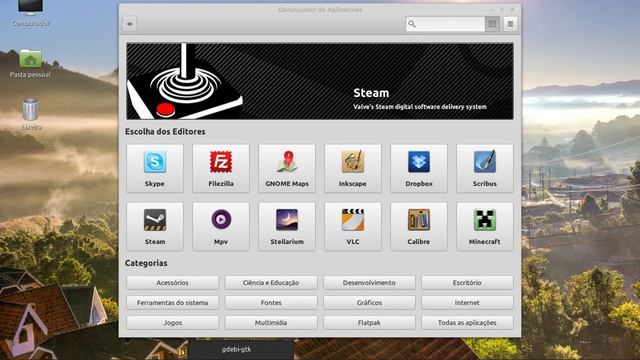Focus the search input field
Screen dimensions: 640x360
(445, 24)
